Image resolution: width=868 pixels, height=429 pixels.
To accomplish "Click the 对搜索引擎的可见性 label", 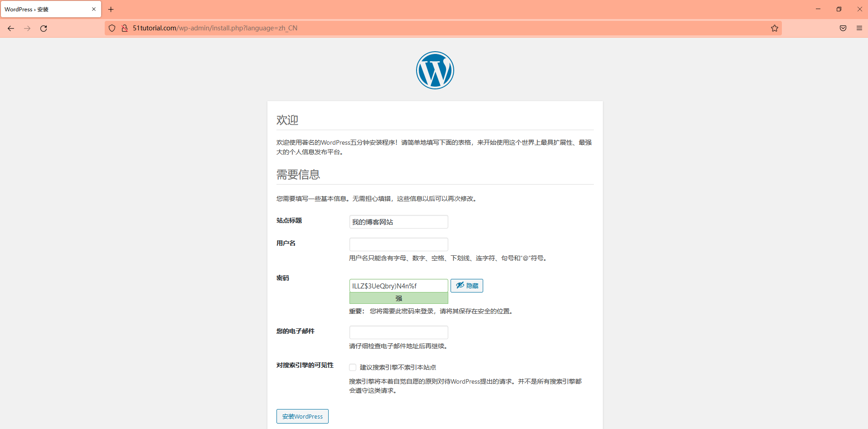I will tap(305, 365).
